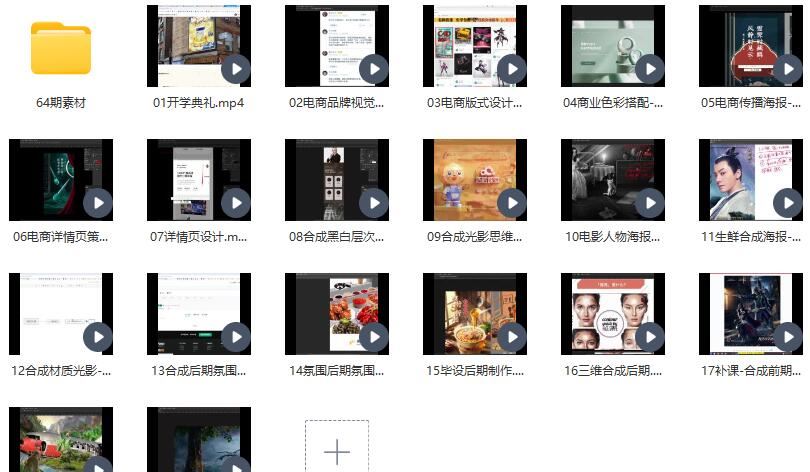
Task: Tap the play icon on 06电商详情页策 video
Action: (98, 203)
